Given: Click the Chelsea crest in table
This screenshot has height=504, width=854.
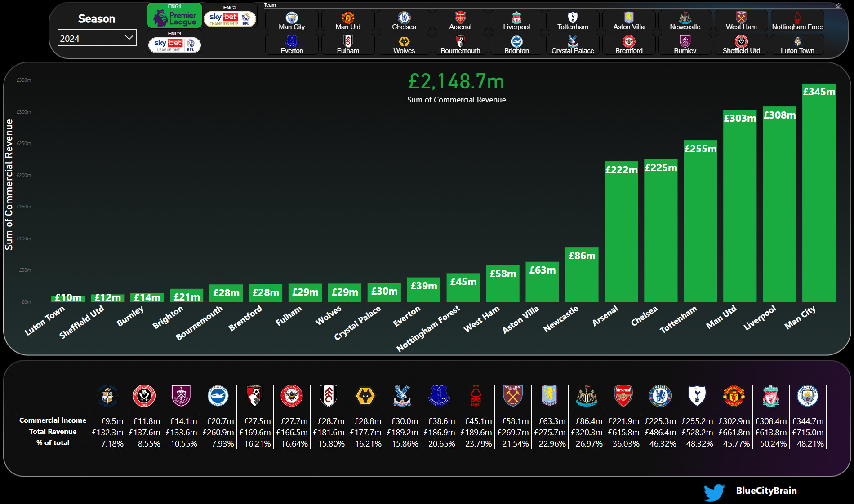Looking at the screenshot, I should coord(660,396).
